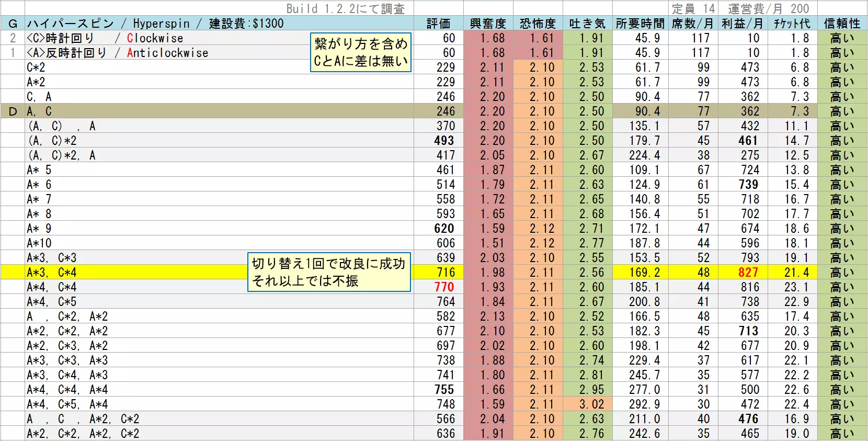Click 所要時間 value 156.4

click(645, 214)
